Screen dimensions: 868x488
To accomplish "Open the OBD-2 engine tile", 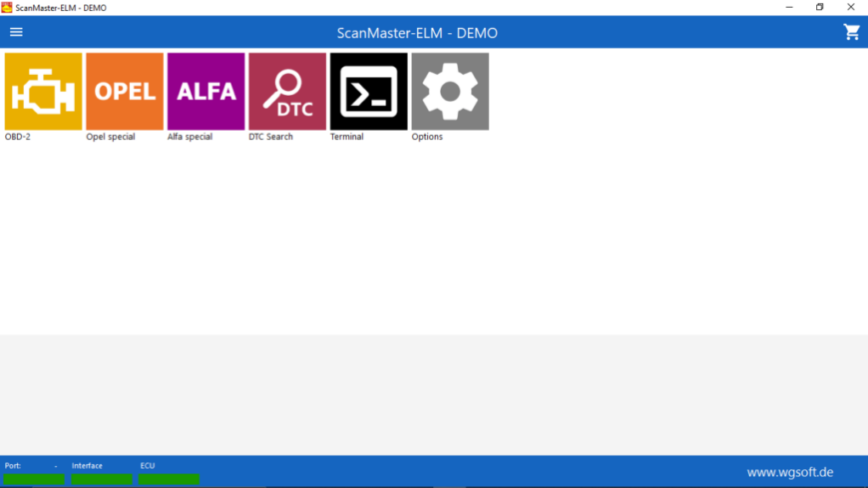I will (43, 92).
